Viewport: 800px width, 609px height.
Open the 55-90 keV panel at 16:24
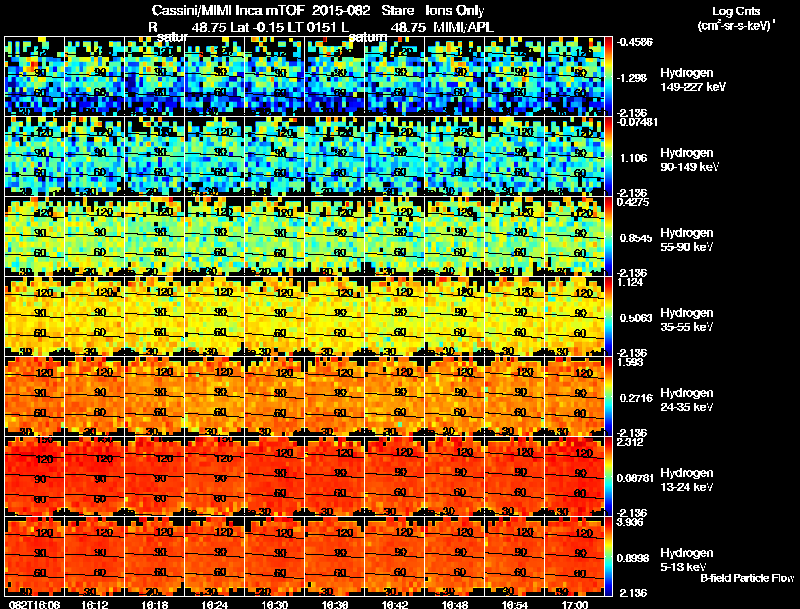coord(214,236)
